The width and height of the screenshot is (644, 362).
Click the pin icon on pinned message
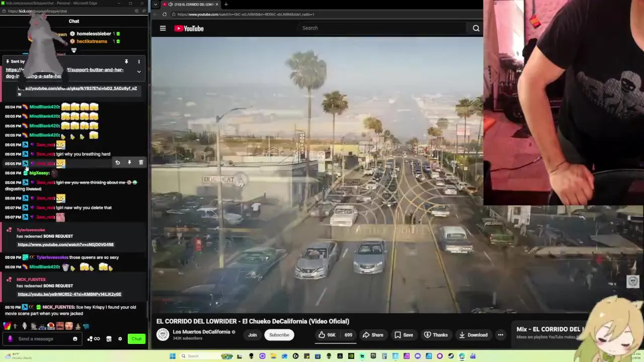(x=126, y=62)
